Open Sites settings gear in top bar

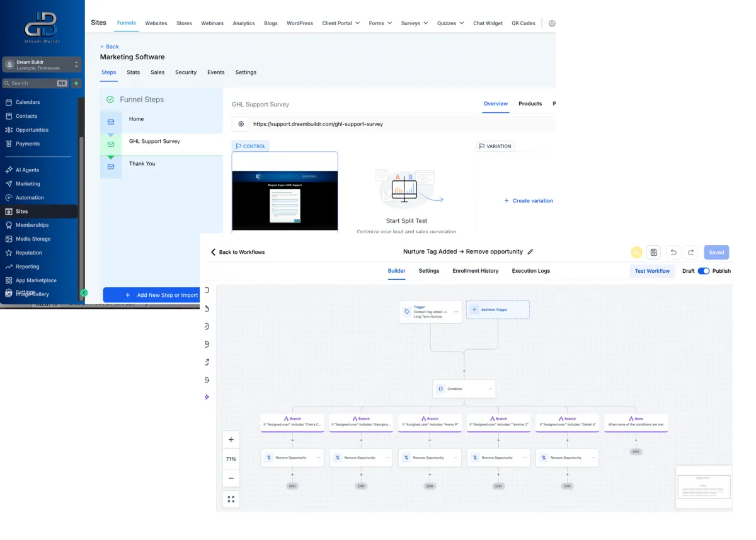click(x=552, y=23)
